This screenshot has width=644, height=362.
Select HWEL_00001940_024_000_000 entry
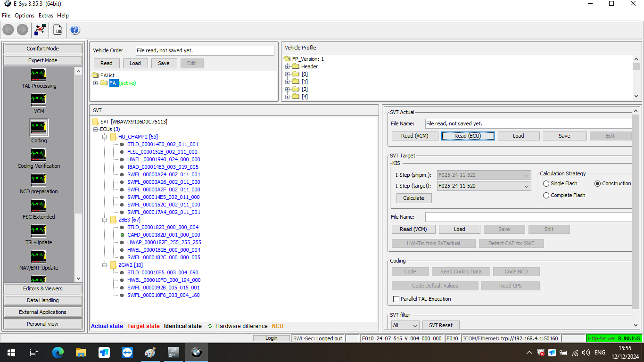click(164, 159)
